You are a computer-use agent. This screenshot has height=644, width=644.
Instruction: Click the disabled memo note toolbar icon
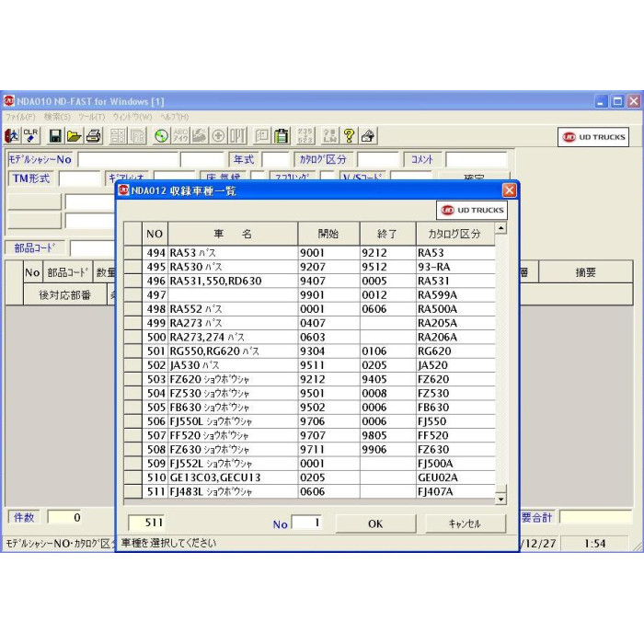pyautogui.click(x=261, y=135)
